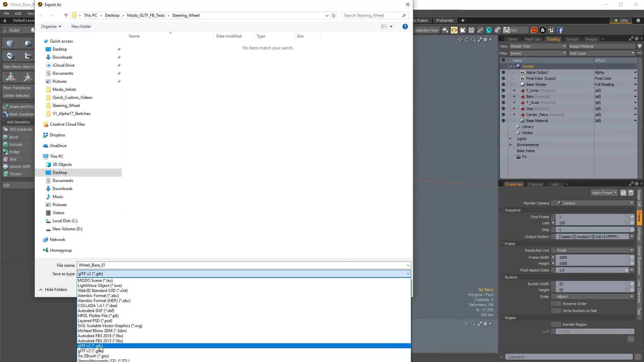The height and width of the screenshot is (362, 644).
Task: Toggle visibility of T_Inner material
Action: pyautogui.click(x=503, y=90)
